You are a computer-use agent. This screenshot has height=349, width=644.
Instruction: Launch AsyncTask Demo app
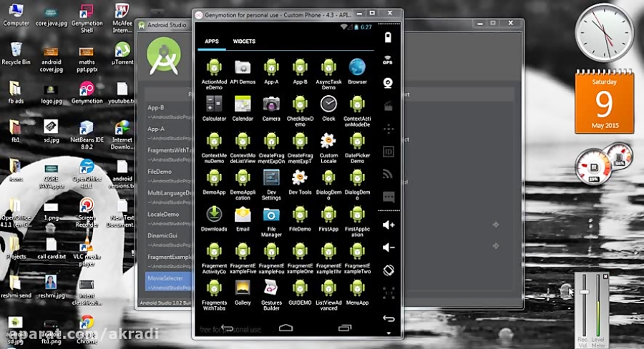(x=328, y=74)
